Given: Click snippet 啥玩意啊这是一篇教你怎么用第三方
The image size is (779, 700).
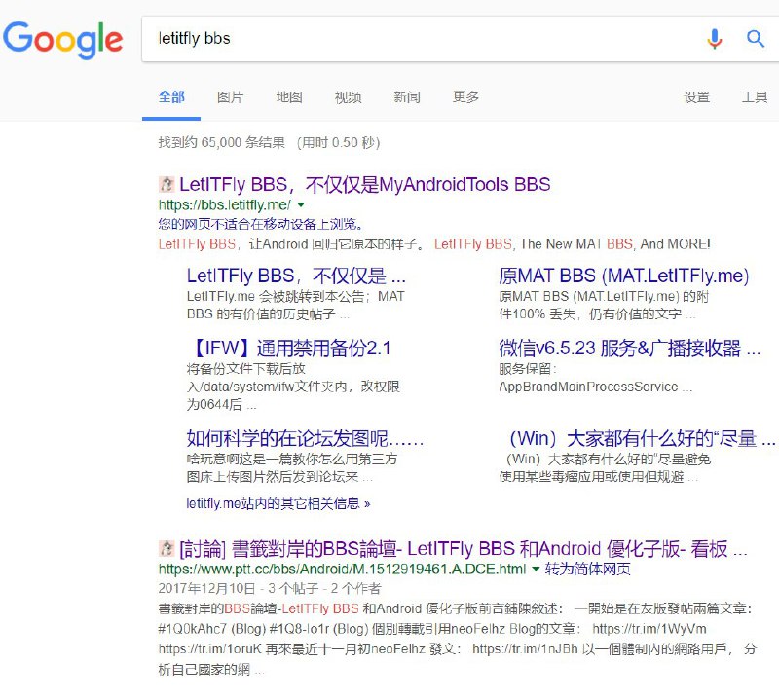Looking at the screenshot, I should (x=291, y=468).
